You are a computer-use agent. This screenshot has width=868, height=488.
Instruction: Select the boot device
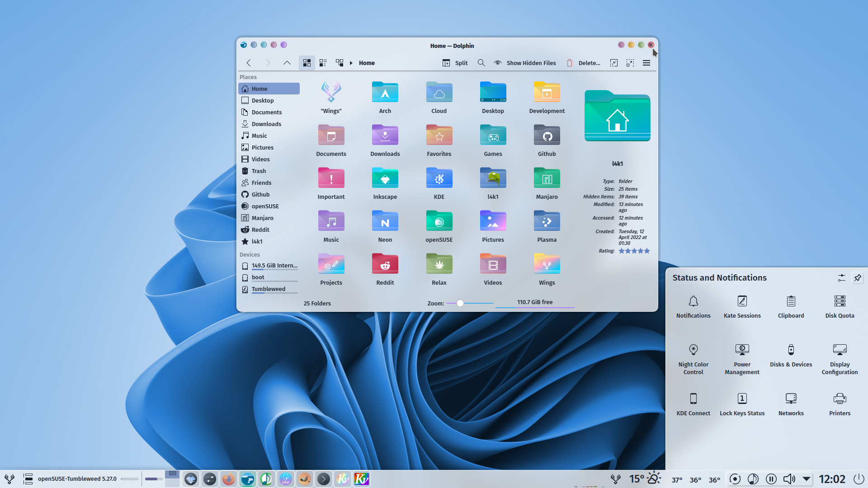click(x=269, y=277)
